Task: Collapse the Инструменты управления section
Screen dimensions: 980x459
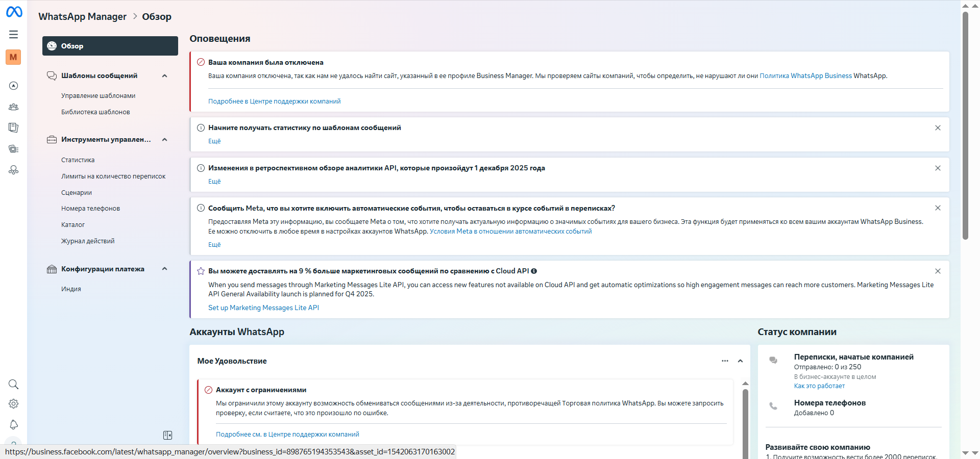Action: tap(165, 140)
